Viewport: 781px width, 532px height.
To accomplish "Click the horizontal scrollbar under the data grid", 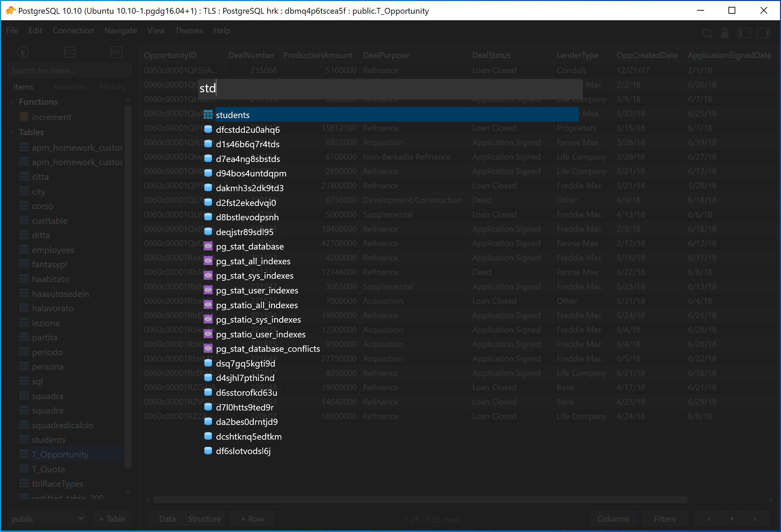I will 420,500.
